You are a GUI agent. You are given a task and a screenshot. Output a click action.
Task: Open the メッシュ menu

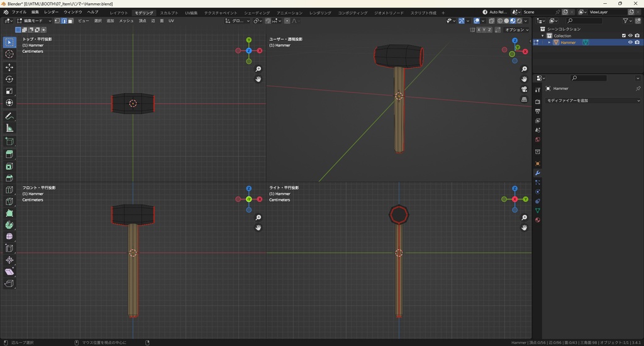coord(126,21)
